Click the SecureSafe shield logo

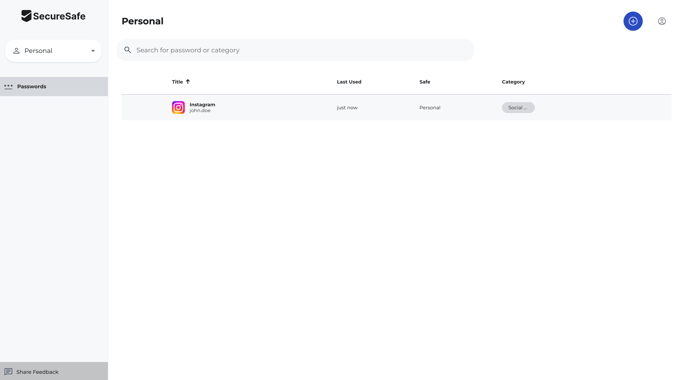[x=26, y=16]
